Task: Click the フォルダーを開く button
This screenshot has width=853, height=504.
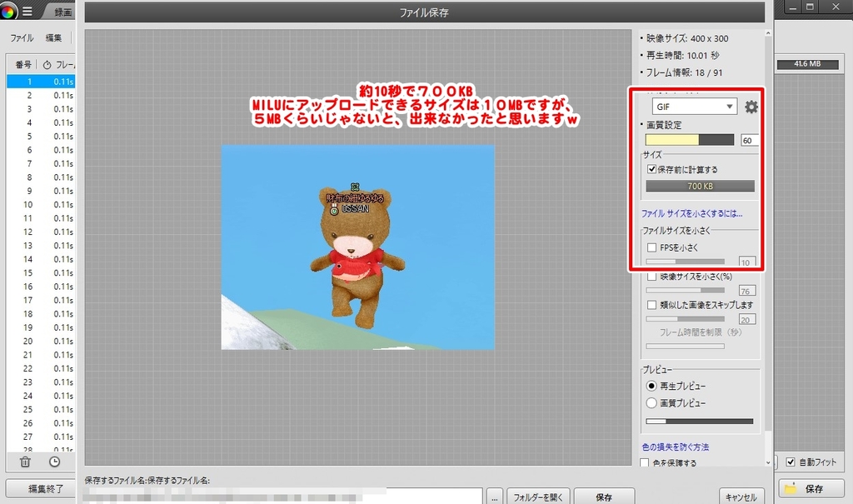Action: pyautogui.click(x=537, y=497)
